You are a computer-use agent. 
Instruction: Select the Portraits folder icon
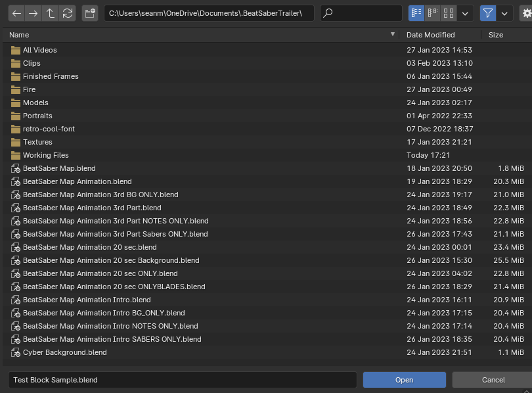16,116
